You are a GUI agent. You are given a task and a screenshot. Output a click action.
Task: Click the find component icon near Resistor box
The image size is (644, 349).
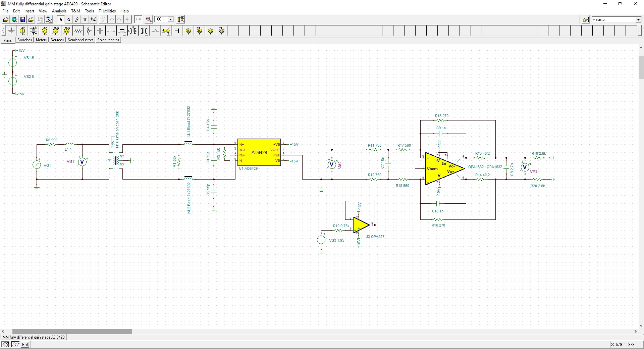coord(586,20)
